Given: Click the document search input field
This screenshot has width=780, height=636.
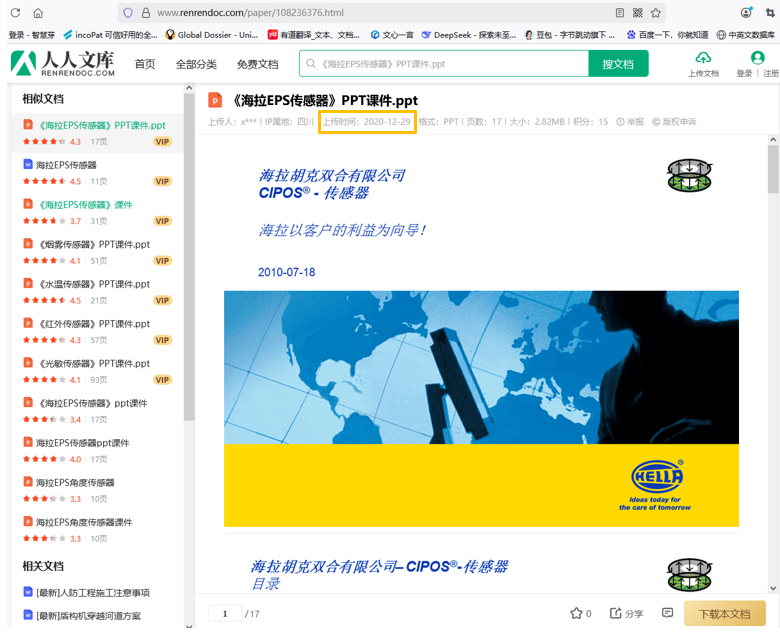Looking at the screenshot, I should [x=444, y=64].
